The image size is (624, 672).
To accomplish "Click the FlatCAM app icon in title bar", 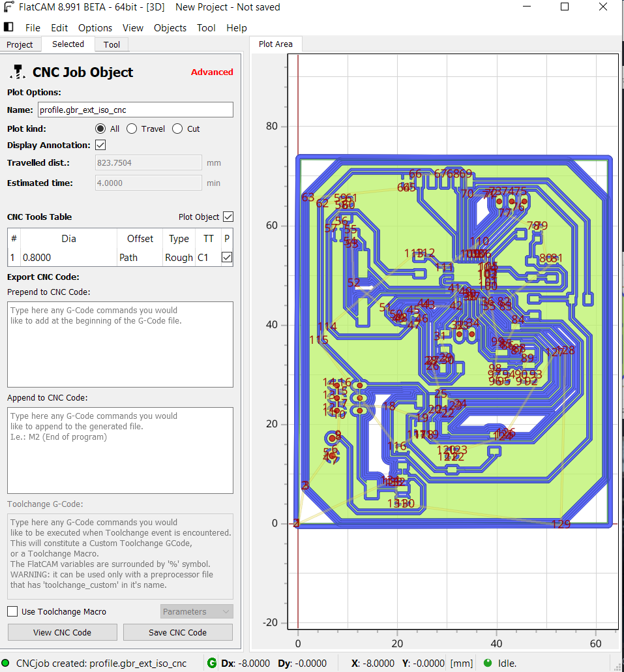I will click(8, 7).
